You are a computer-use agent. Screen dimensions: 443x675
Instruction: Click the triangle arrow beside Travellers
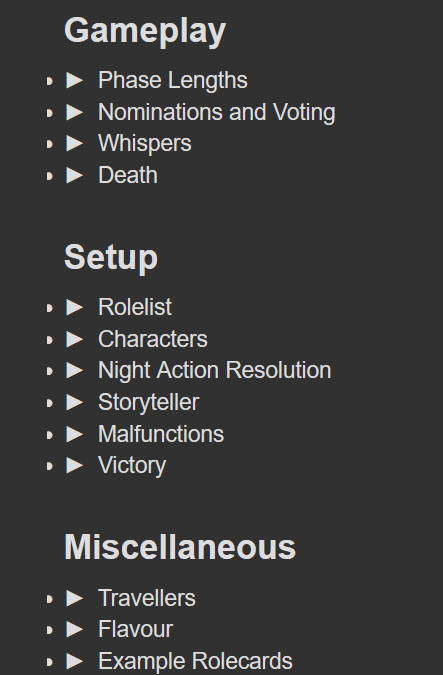tap(74, 598)
